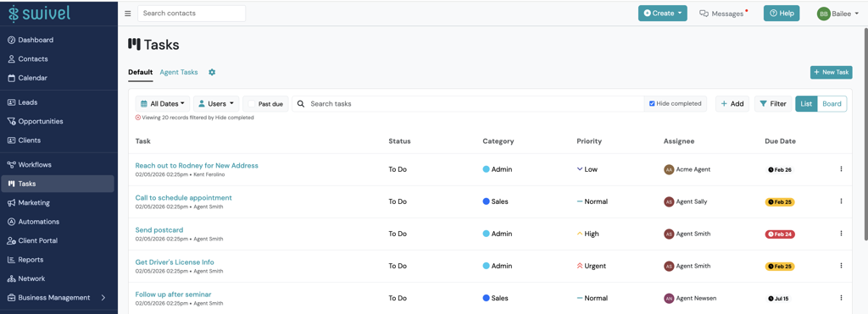Open Messages

click(723, 14)
